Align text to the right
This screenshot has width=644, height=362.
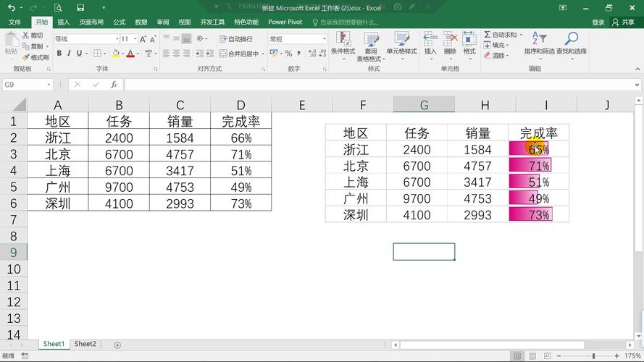pos(186,54)
